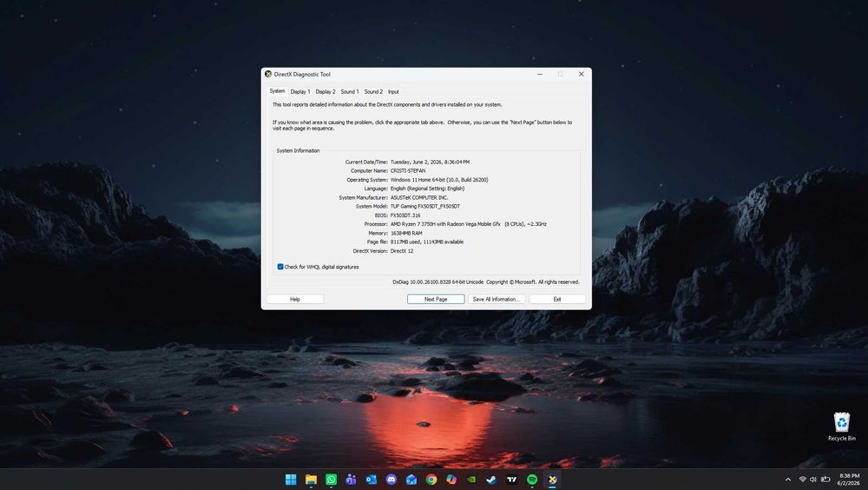868x490 pixels.
Task: Open File Explorer from the taskbar
Action: tap(311, 480)
